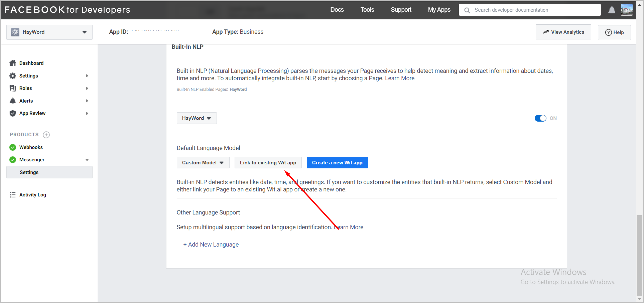The height and width of the screenshot is (303, 644).
Task: Click the Help button
Action: point(614,32)
